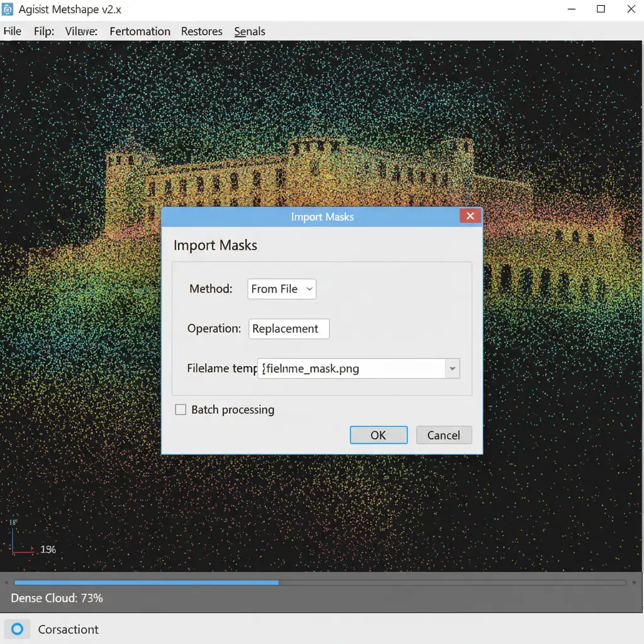Open the Vilave menu

(81, 31)
